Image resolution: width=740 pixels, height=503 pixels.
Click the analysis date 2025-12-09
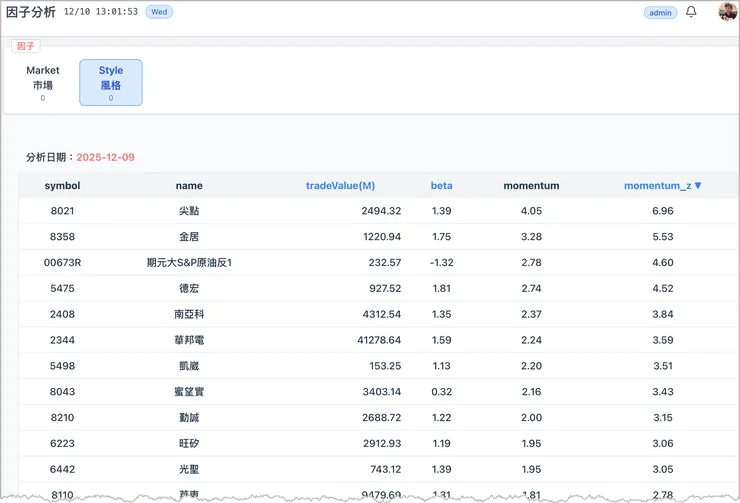pos(105,157)
